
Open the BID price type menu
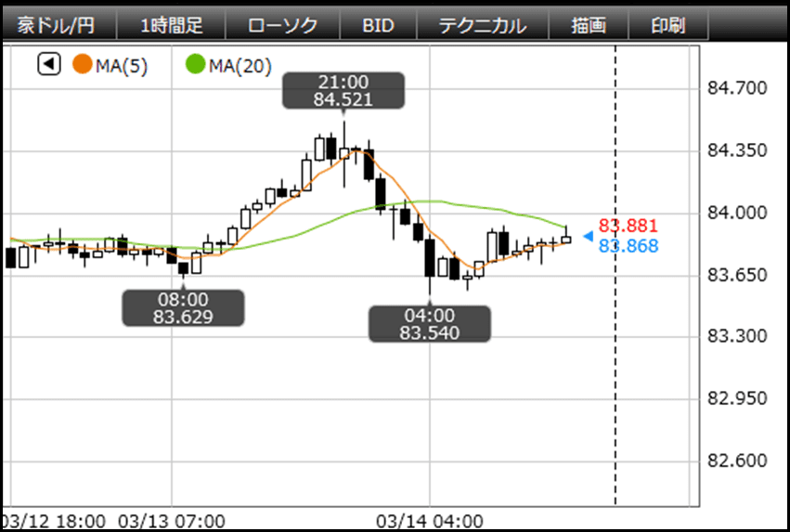[x=379, y=25]
